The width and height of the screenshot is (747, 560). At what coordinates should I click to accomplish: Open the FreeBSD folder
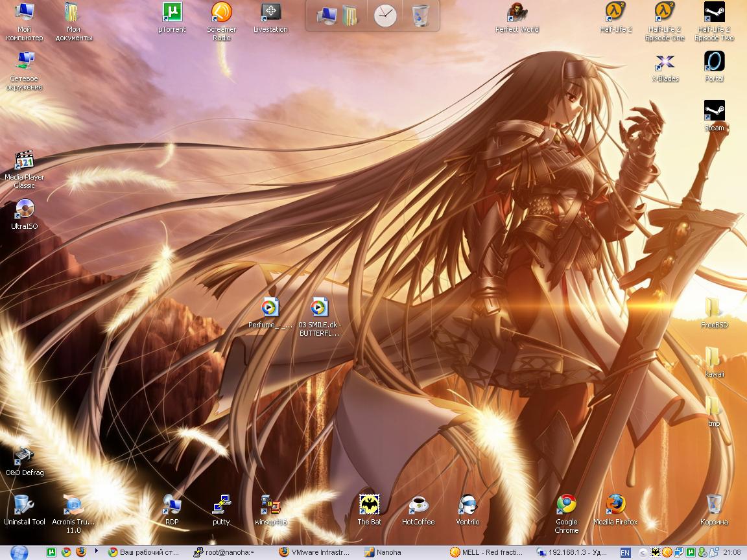click(714, 313)
